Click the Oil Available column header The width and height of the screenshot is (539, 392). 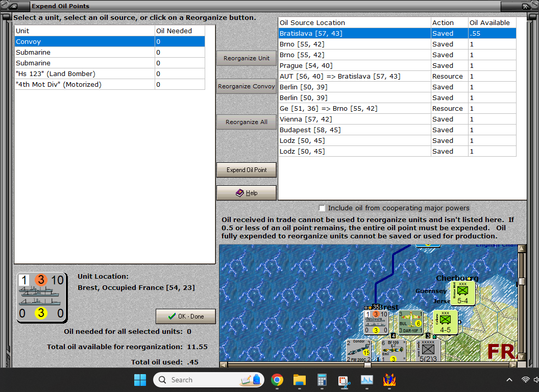pos(492,22)
